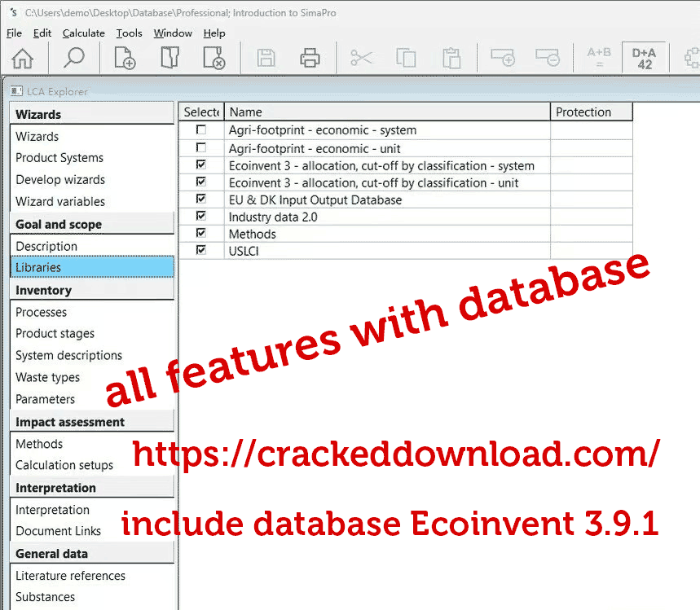Click the Impact assessment section header
Image resolution: width=700 pixels, height=610 pixels.
tap(92, 422)
